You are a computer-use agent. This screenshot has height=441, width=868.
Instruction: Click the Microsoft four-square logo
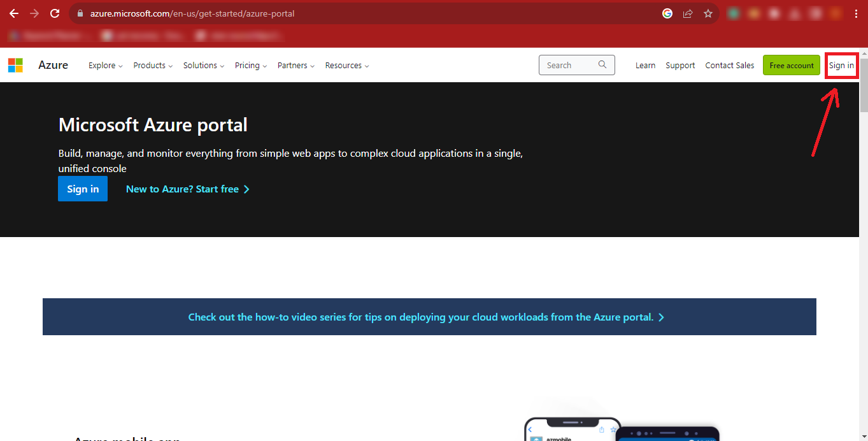coord(15,65)
